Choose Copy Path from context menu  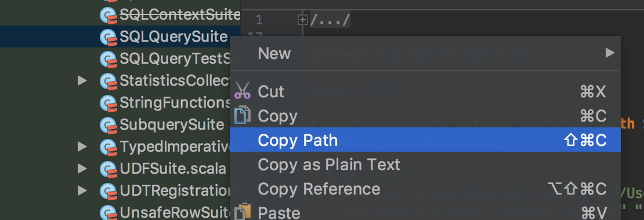click(x=425, y=140)
